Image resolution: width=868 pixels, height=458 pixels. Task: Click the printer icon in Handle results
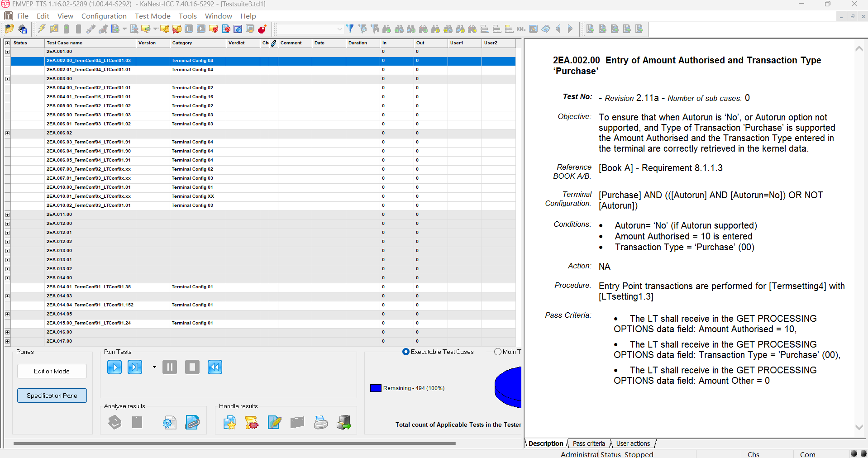click(321, 422)
